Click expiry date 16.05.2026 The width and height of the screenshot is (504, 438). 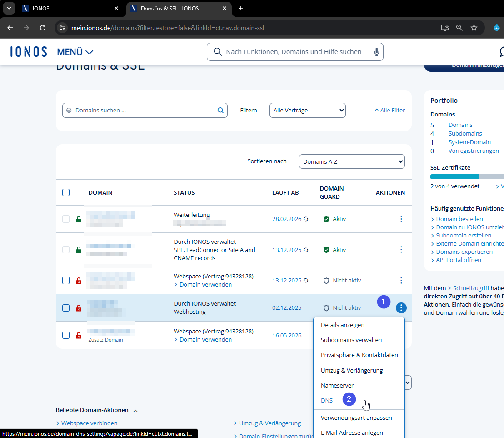[287, 335]
